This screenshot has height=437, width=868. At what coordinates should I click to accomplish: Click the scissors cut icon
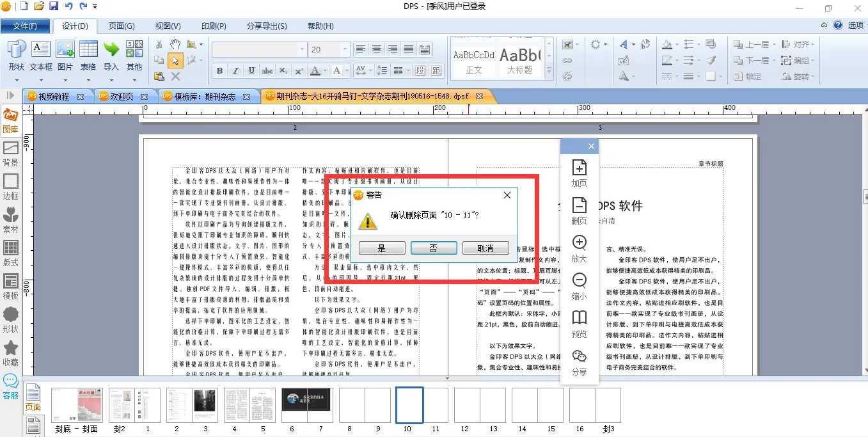[159, 44]
